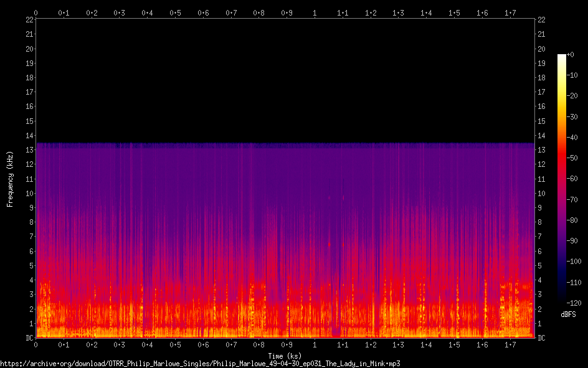Select the 22 kHz label on left axis
The height and width of the screenshot is (368, 588).
point(29,20)
